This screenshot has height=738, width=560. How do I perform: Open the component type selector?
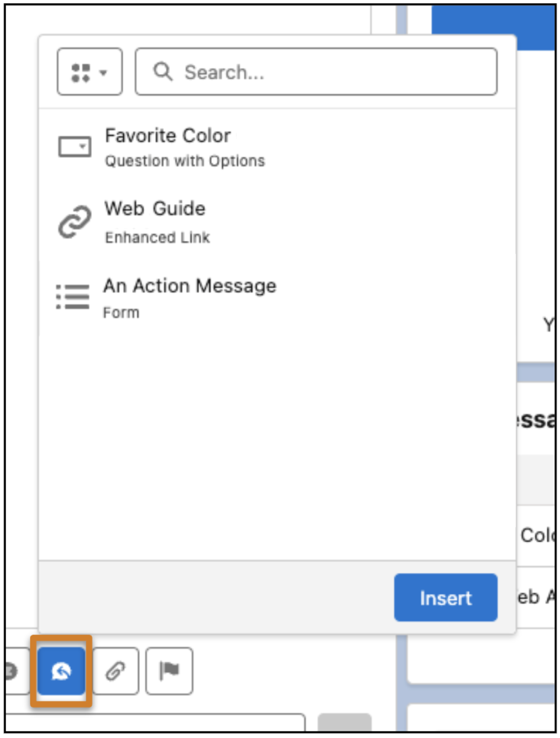click(89, 71)
